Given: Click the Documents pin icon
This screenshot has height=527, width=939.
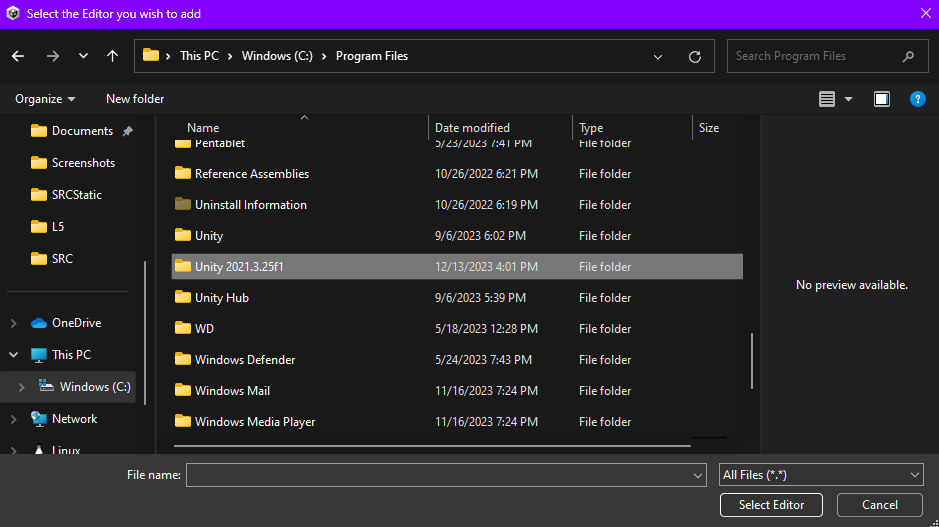Looking at the screenshot, I should [x=128, y=131].
